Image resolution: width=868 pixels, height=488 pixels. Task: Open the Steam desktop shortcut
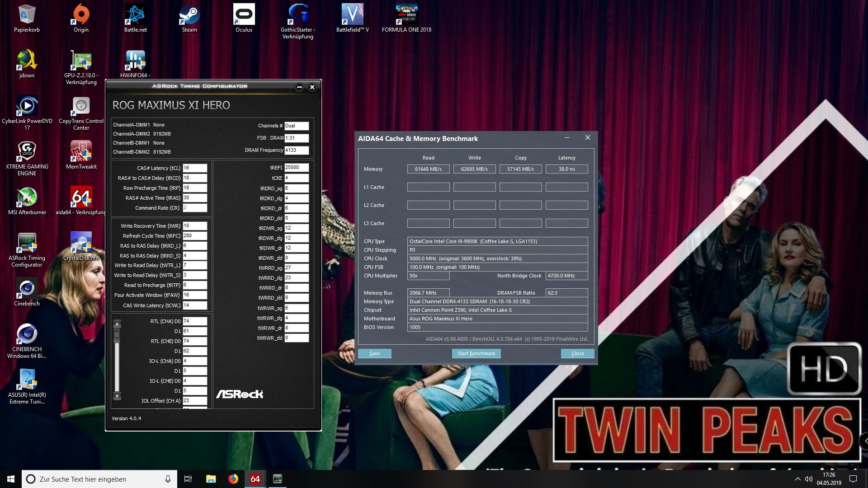point(189,18)
